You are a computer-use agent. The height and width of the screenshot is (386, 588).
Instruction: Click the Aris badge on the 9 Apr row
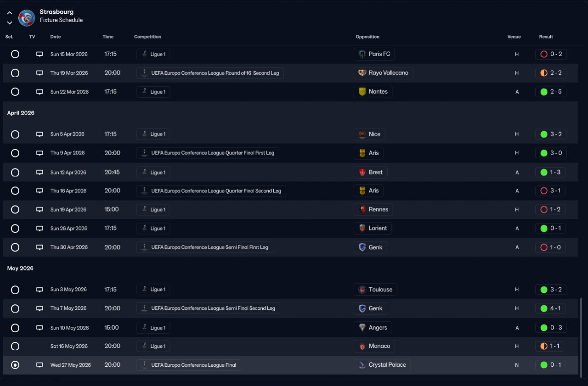coord(362,153)
